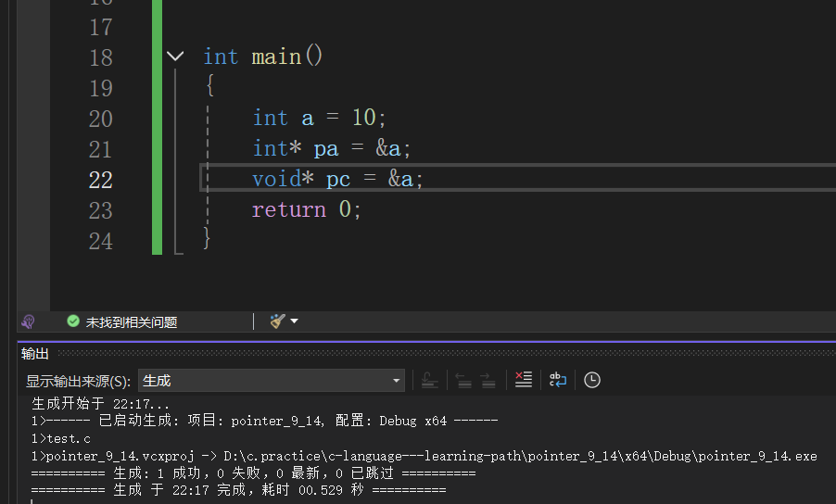Click the clock timestamp icon in output toolbar
Image resolution: width=836 pixels, height=504 pixels.
point(592,380)
